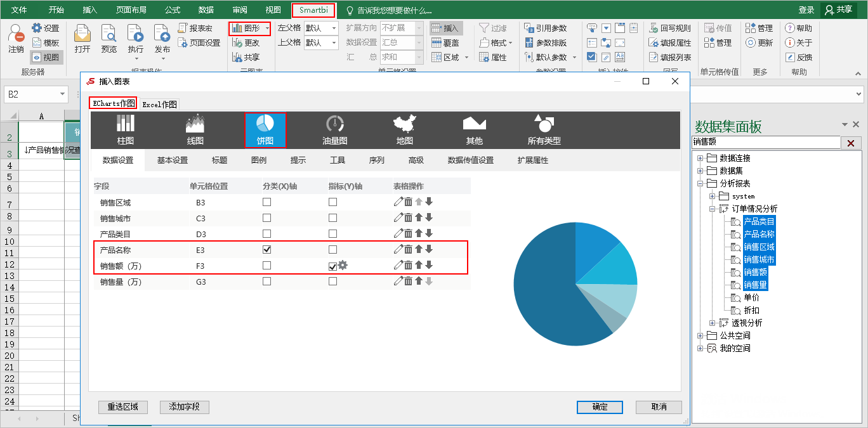
Task: Uncheck 分类(X)轴 box for 产品名称
Action: [266, 249]
